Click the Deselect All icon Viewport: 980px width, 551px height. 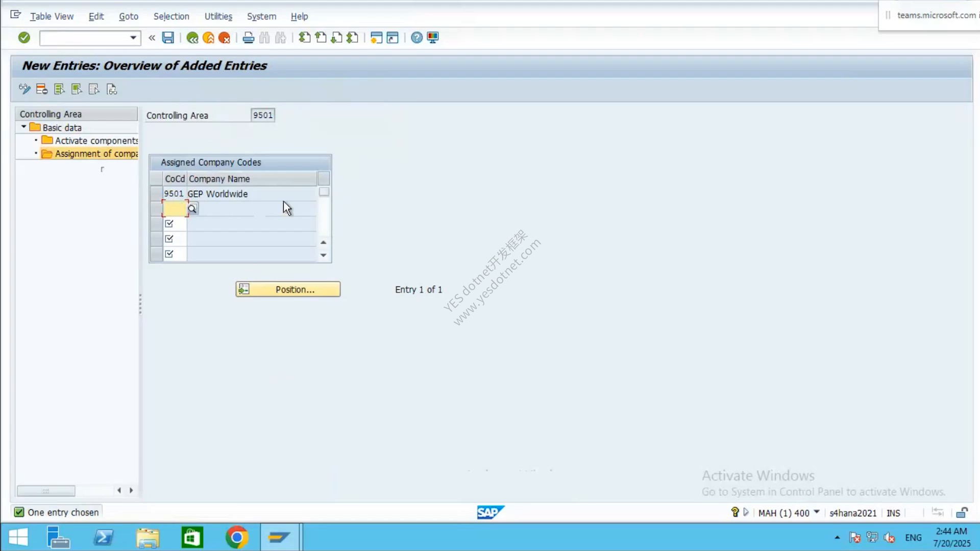(94, 89)
